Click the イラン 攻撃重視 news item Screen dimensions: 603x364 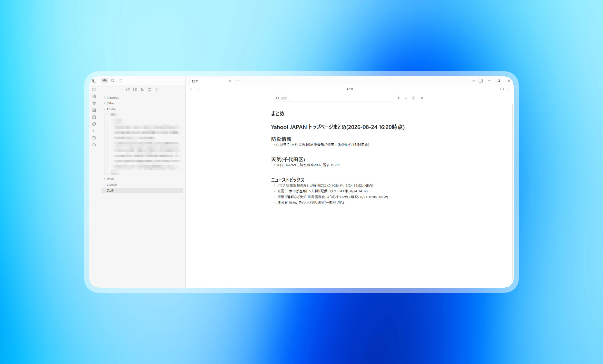coord(325,186)
